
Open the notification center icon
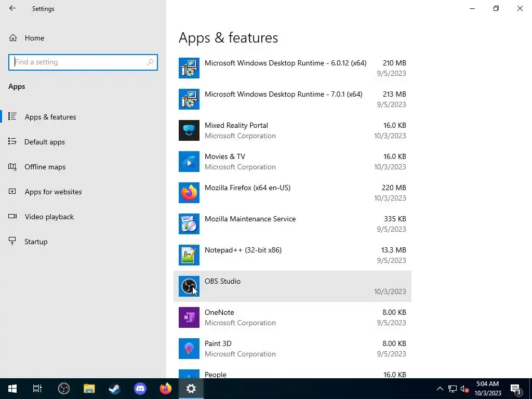coord(515,389)
